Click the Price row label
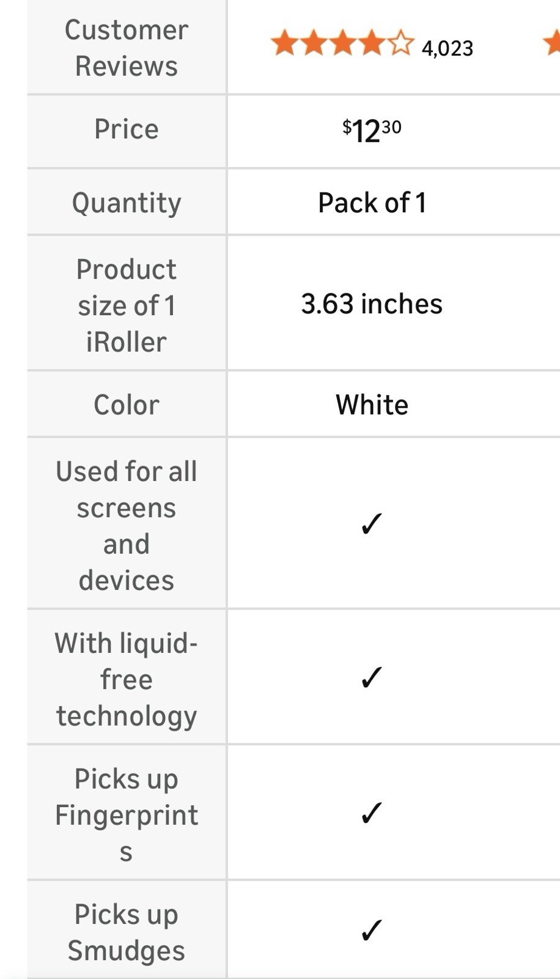This screenshot has width=560, height=979. (x=127, y=129)
